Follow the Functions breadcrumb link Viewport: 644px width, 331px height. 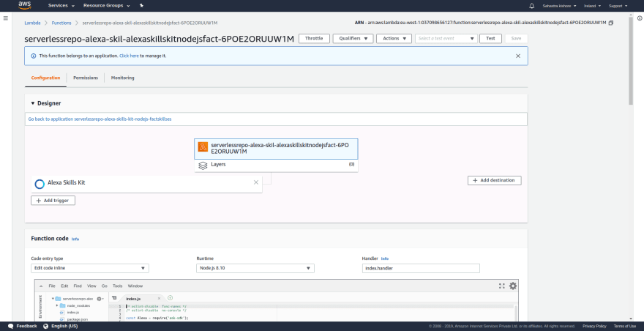click(61, 23)
